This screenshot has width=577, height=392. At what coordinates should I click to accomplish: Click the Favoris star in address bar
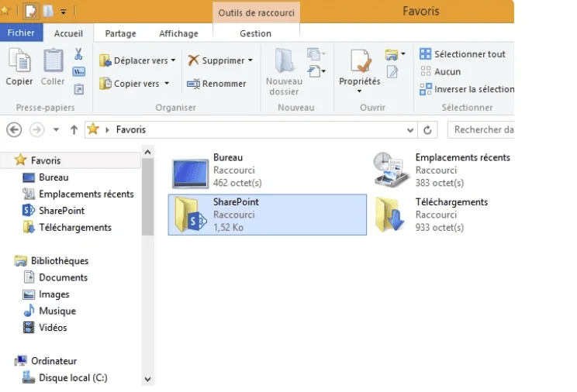point(93,129)
